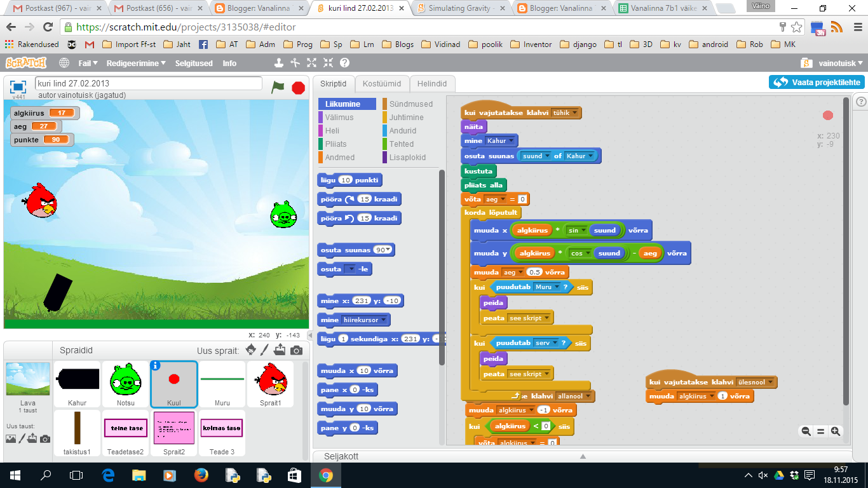
Task: Open Fail menu
Action: pyautogui.click(x=88, y=63)
